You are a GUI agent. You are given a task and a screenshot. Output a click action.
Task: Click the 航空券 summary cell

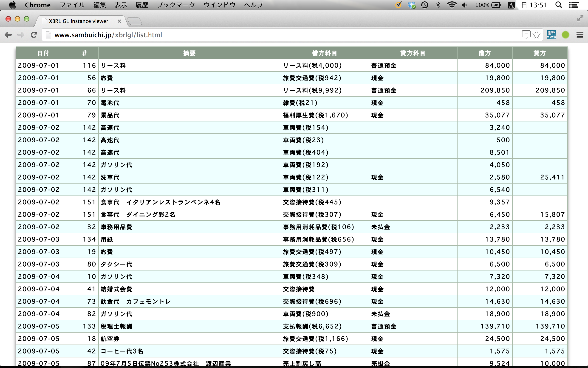pos(189,339)
